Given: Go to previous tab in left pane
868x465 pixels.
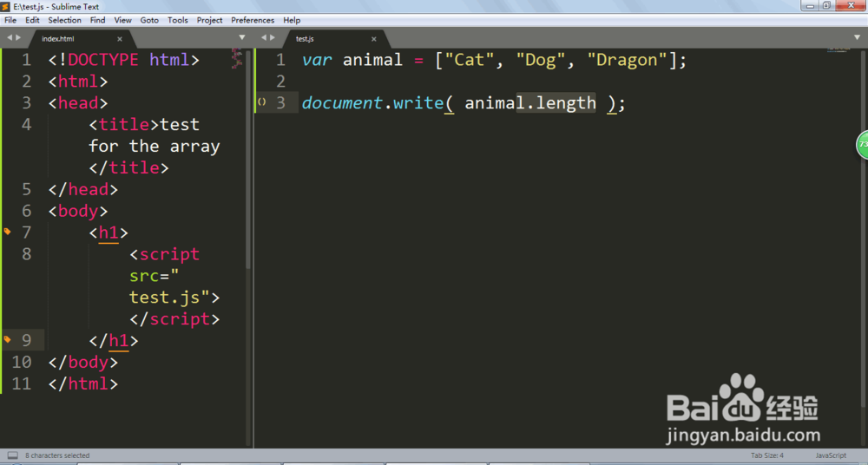Looking at the screenshot, I should point(10,37).
